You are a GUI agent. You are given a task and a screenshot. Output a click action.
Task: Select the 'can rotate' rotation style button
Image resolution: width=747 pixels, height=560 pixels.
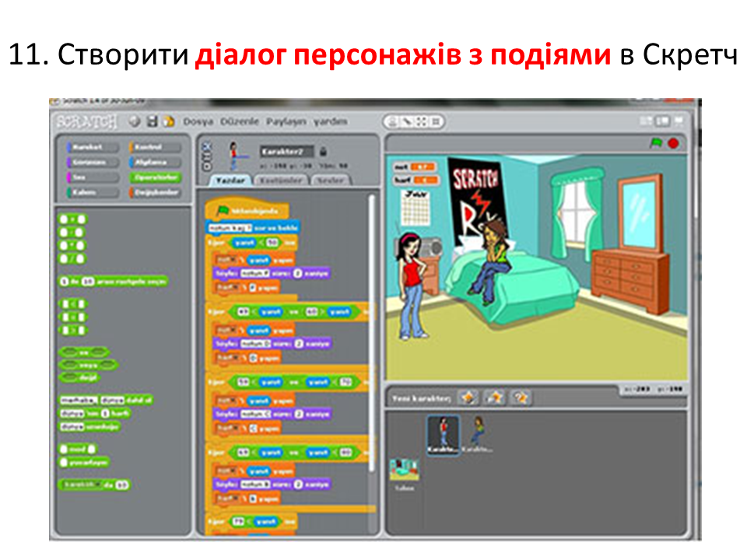pyautogui.click(x=207, y=145)
